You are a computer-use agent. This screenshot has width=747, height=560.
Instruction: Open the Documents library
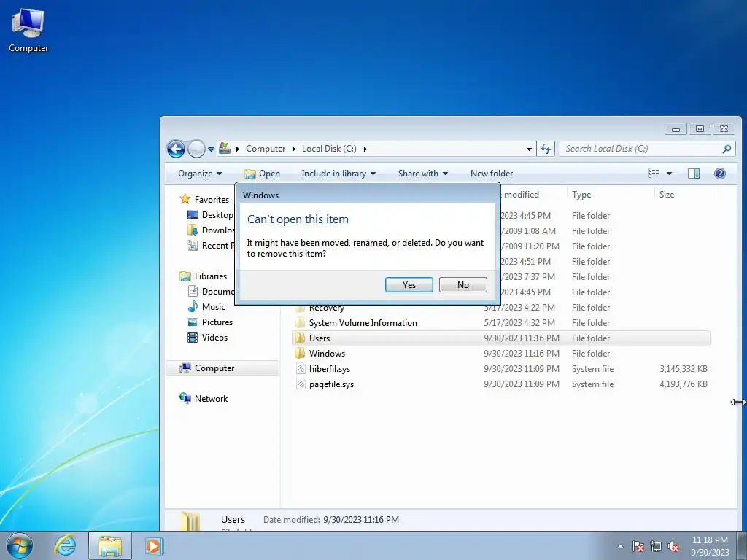pyautogui.click(x=212, y=292)
